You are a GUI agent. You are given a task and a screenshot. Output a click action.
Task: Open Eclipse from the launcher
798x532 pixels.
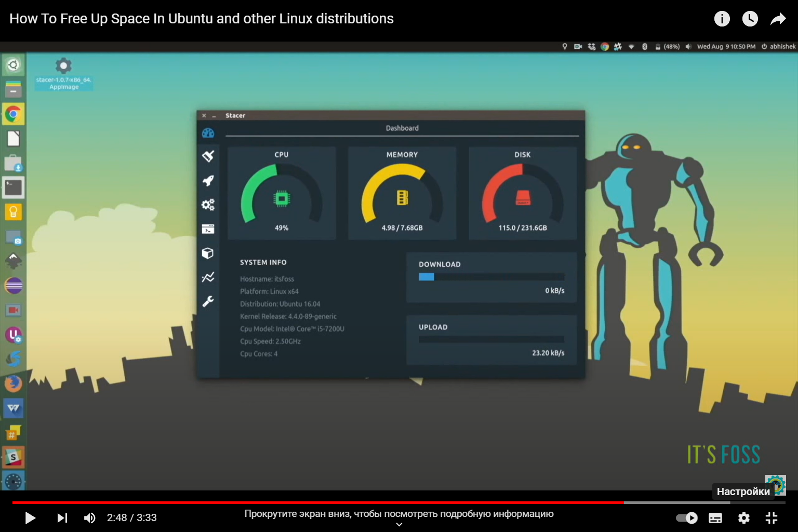13,286
